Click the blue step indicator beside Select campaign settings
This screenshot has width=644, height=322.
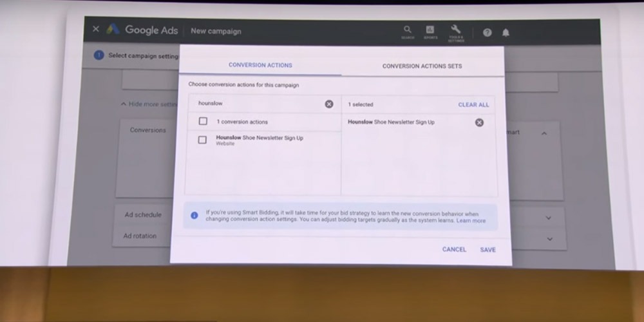[99, 55]
